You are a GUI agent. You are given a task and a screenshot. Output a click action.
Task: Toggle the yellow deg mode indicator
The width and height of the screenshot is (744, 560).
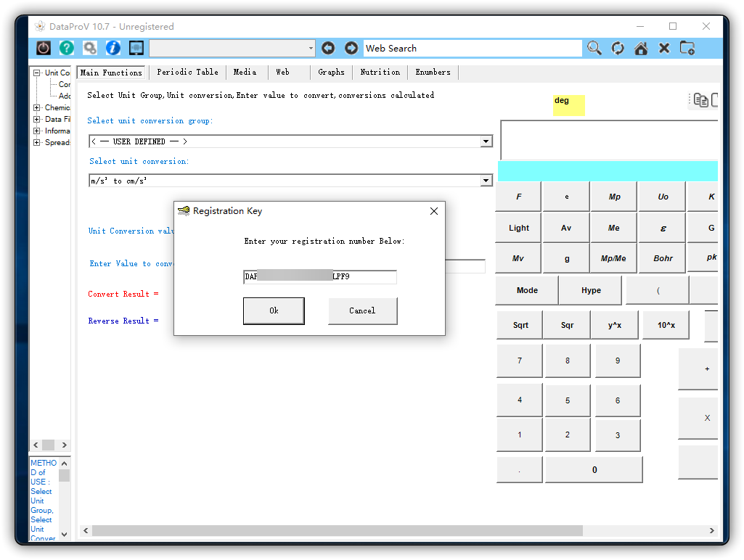tap(568, 105)
